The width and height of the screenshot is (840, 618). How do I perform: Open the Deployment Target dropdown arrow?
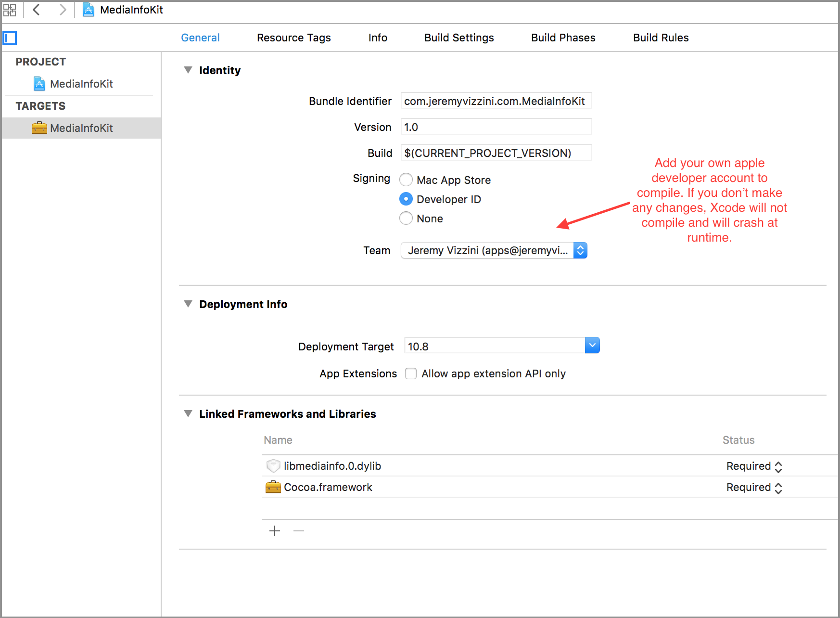(592, 345)
